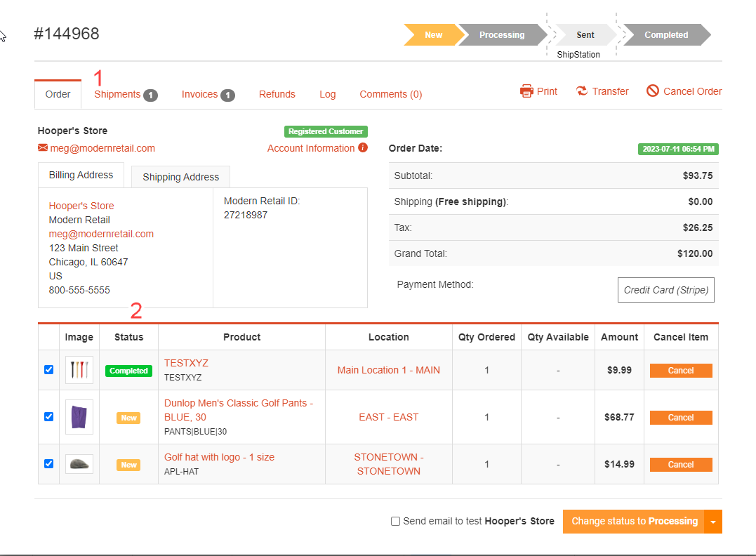Screen dimensions: 756x556
Task: Click the STONETOWN - STONETOWN location link
Action: point(389,464)
